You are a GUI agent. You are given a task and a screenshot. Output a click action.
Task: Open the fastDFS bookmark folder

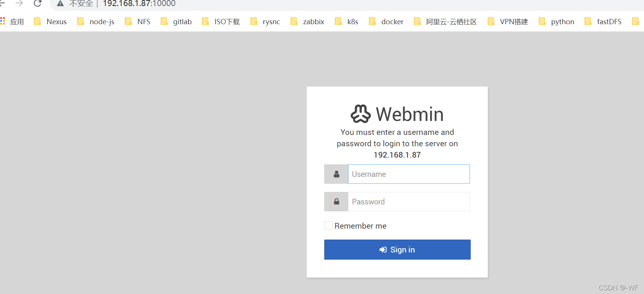(603, 22)
